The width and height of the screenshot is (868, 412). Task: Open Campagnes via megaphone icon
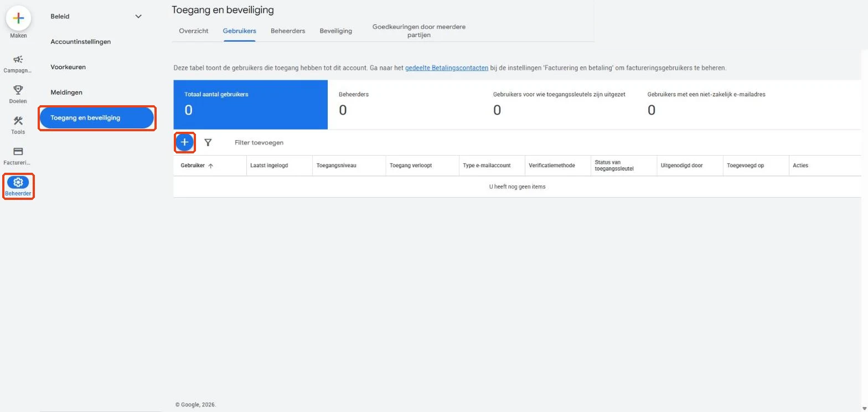pos(18,59)
